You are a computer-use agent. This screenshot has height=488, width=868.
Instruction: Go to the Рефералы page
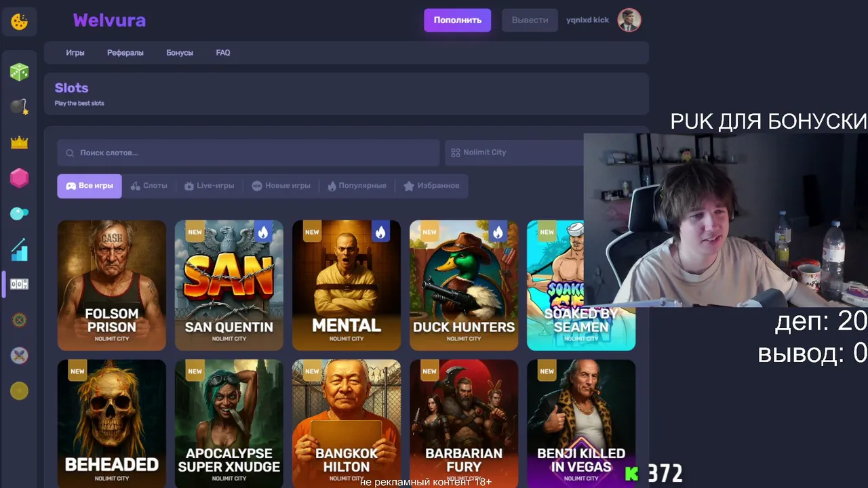click(x=125, y=53)
